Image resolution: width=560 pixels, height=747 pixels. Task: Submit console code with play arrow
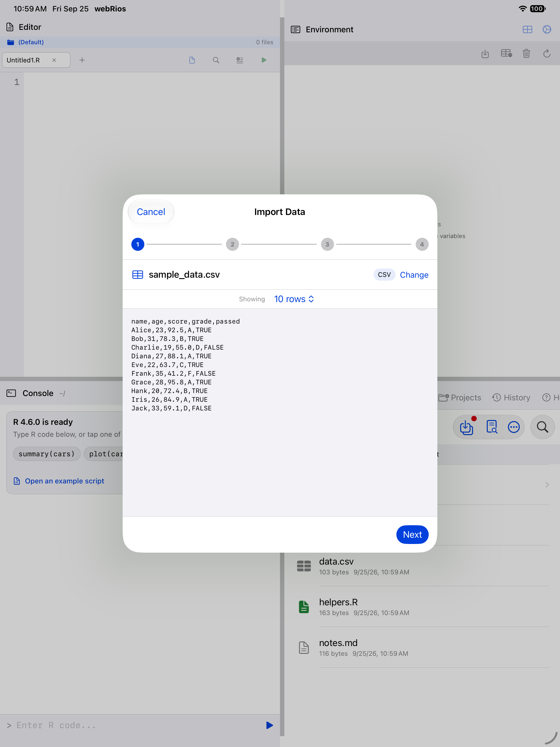coord(269,725)
